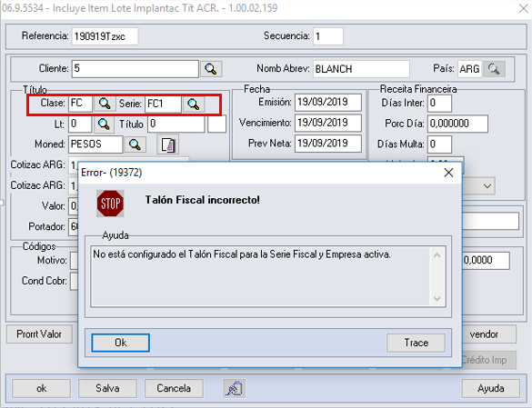Image resolution: width=532 pixels, height=408 pixels.
Task: Click the Cancela button
Action: point(174,388)
